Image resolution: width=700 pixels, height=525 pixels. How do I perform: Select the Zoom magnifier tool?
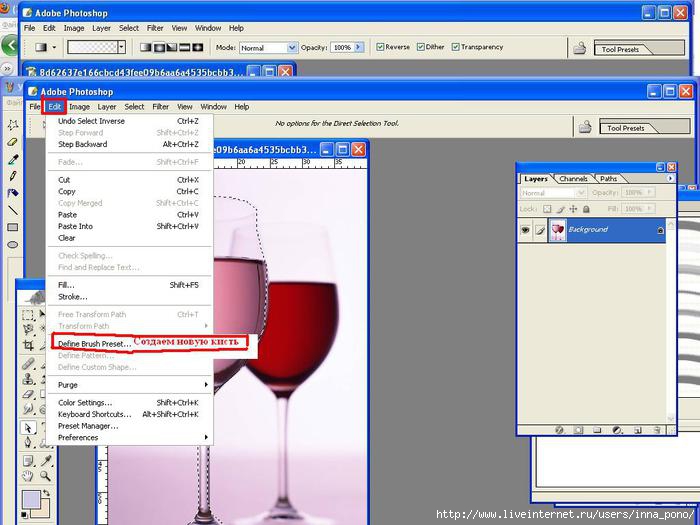click(x=46, y=476)
